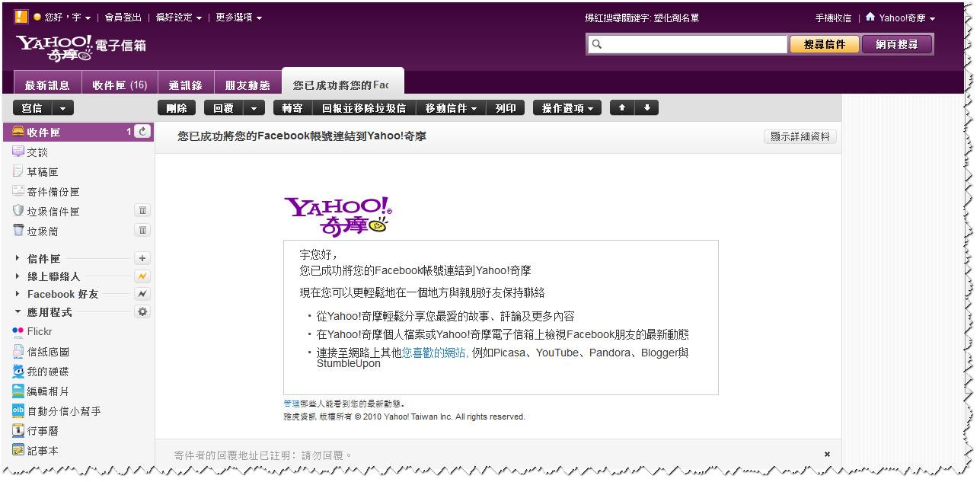Expand the 信件匣 folders section

tap(18, 258)
